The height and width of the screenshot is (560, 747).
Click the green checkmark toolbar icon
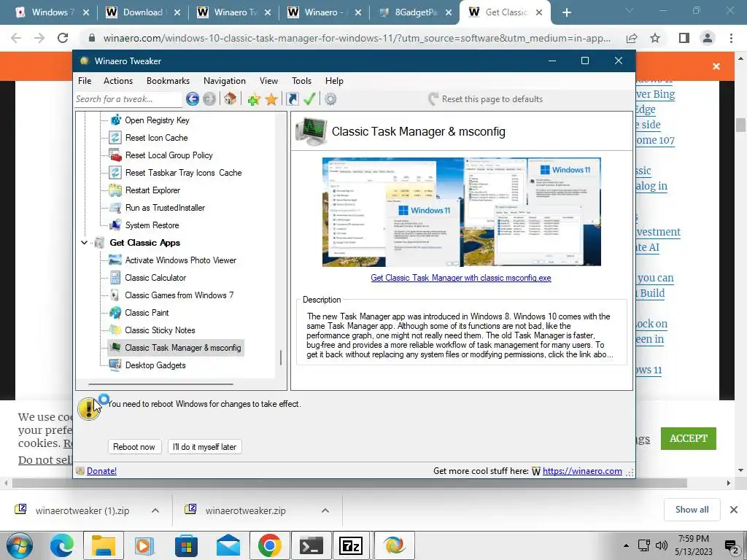309,98
